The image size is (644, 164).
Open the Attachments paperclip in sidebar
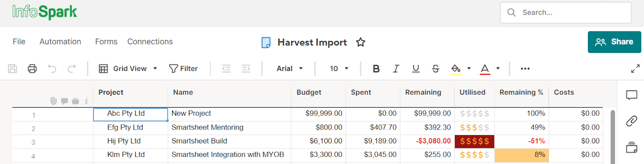click(631, 121)
